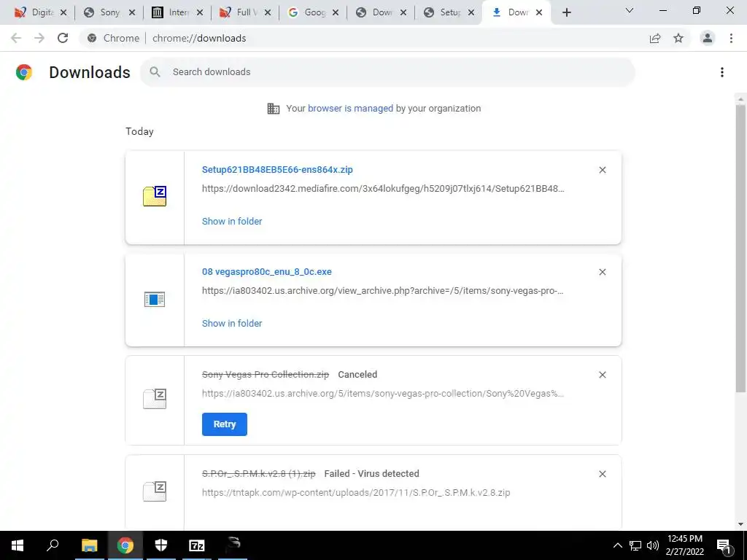Reload the downloads page
Image resolution: width=747 pixels, height=560 pixels.
[x=63, y=38]
